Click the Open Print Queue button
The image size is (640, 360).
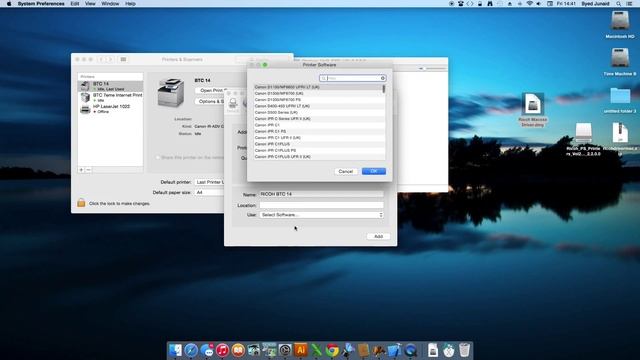211,90
